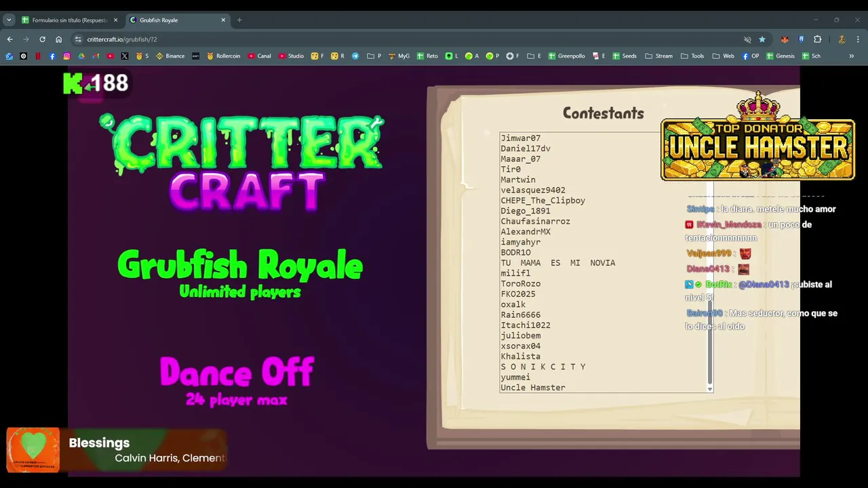View site information for crittercraft.io

click(78, 39)
